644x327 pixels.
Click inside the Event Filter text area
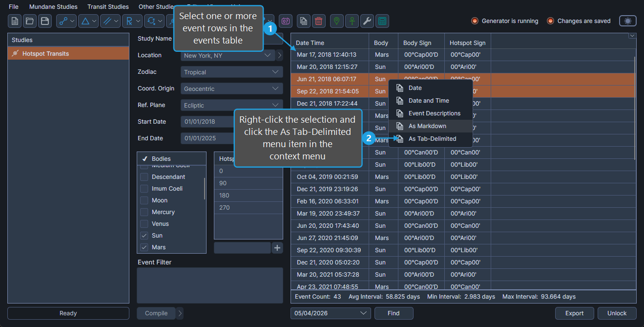click(x=210, y=285)
